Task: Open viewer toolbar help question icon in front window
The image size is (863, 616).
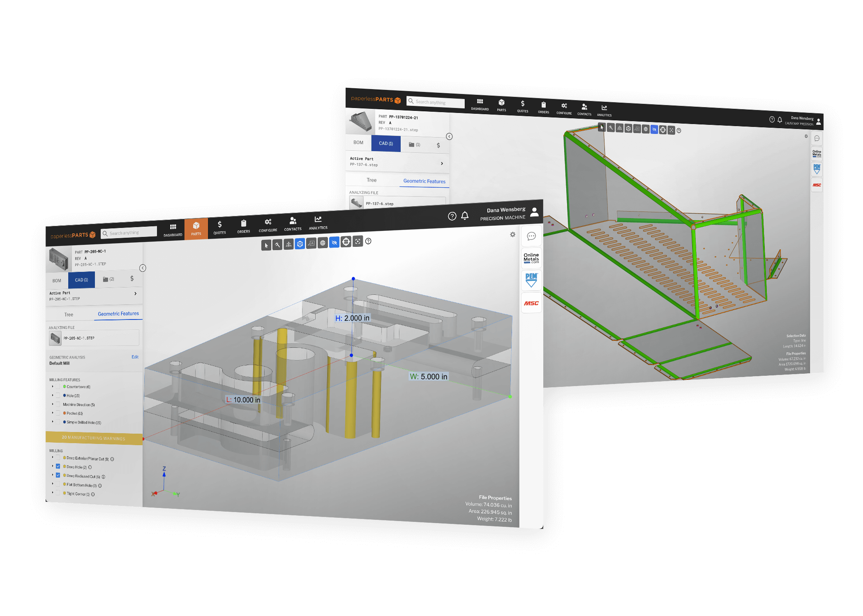Action: 368,241
